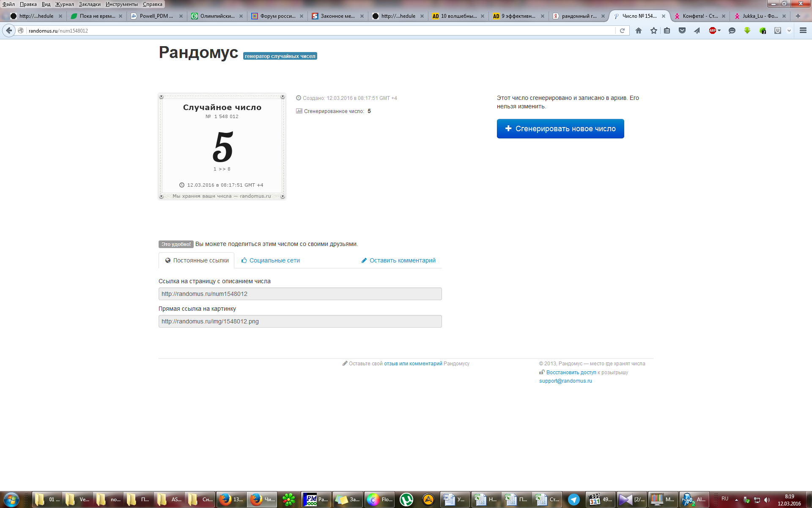Image resolution: width=812 pixels, height=508 pixels.
Task: Bookmark this page with star icon
Action: coord(654,30)
